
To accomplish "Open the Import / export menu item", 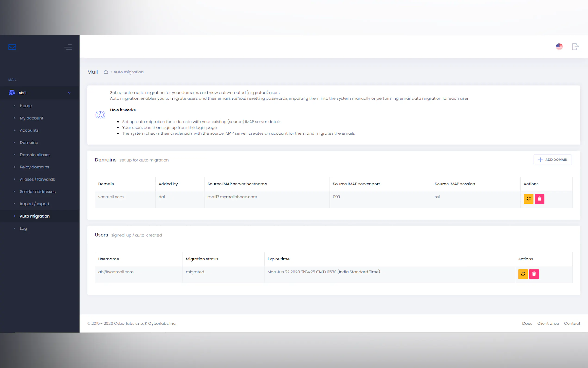I will 34,204.
